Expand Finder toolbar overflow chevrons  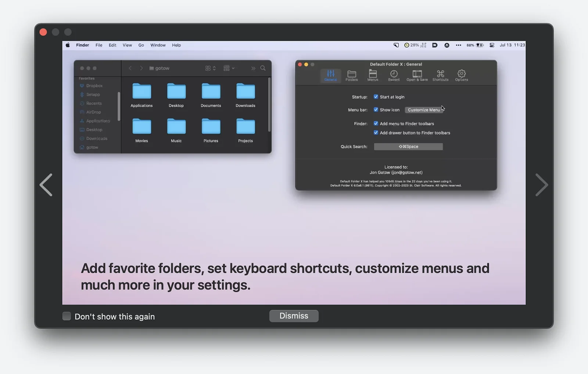(253, 68)
